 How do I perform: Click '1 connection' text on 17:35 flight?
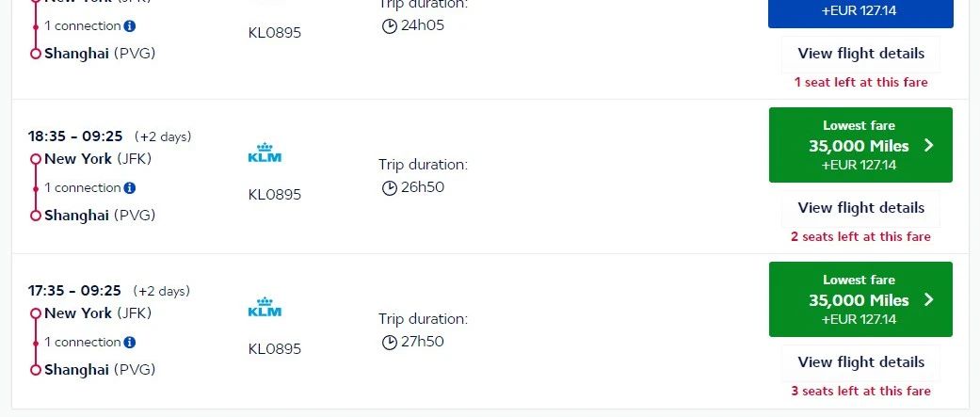pos(83,343)
